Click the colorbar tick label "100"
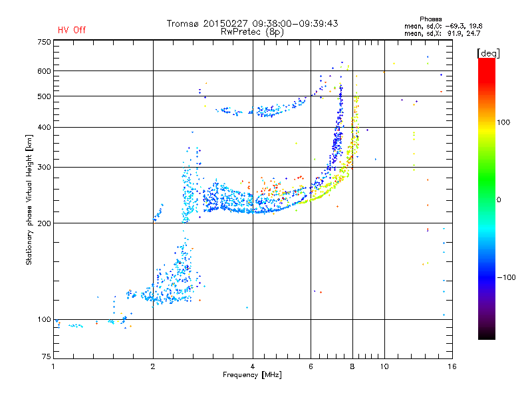This screenshot has width=532, height=399. (503, 122)
